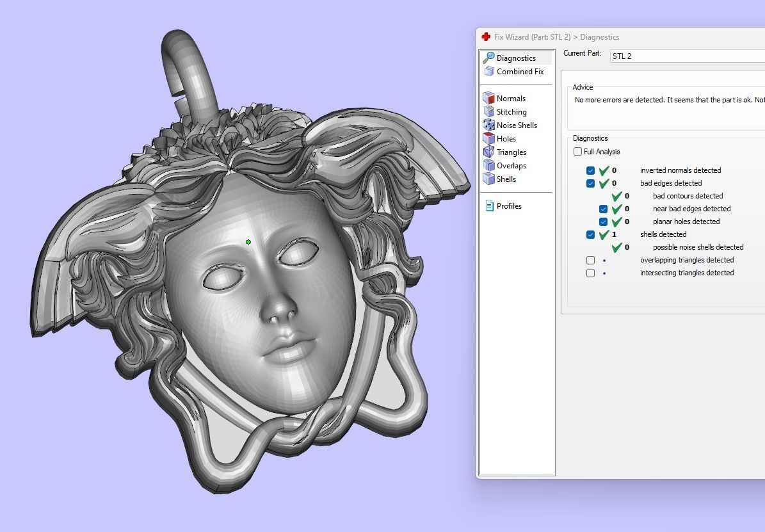The width and height of the screenshot is (765, 532).
Task: Click the 'No more errors are detected' advice text
Action: [x=670, y=100]
